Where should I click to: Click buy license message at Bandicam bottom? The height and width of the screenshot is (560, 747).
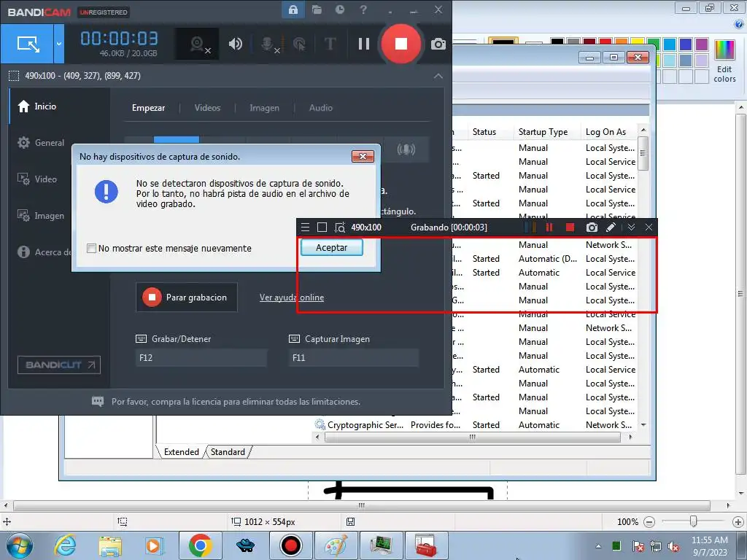pyautogui.click(x=236, y=402)
